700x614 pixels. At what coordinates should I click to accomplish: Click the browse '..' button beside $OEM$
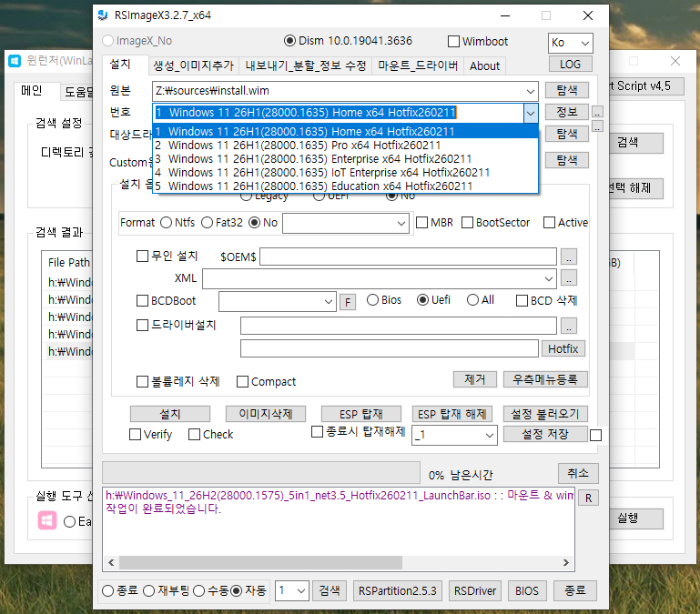click(x=569, y=257)
